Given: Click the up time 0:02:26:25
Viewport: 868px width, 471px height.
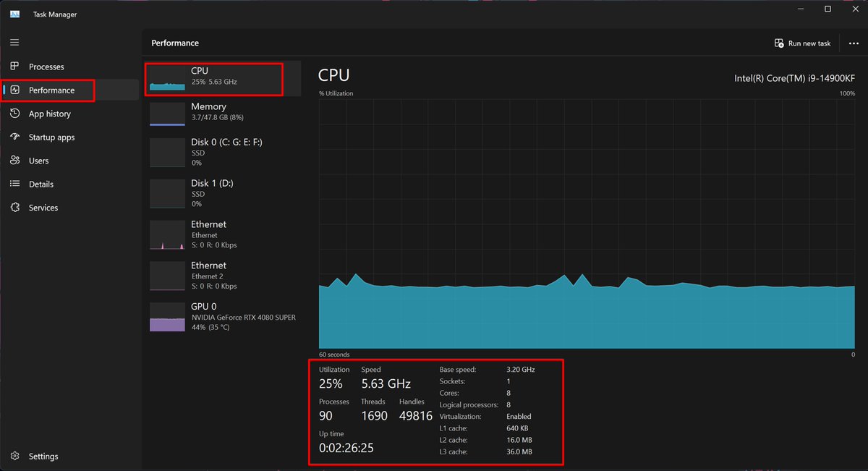Looking at the screenshot, I should (x=346, y=449).
